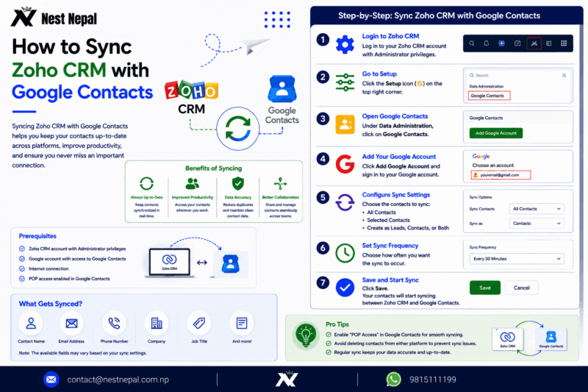
Task: Click the Nest Nepal logo at top left
Action: pyautogui.click(x=54, y=17)
